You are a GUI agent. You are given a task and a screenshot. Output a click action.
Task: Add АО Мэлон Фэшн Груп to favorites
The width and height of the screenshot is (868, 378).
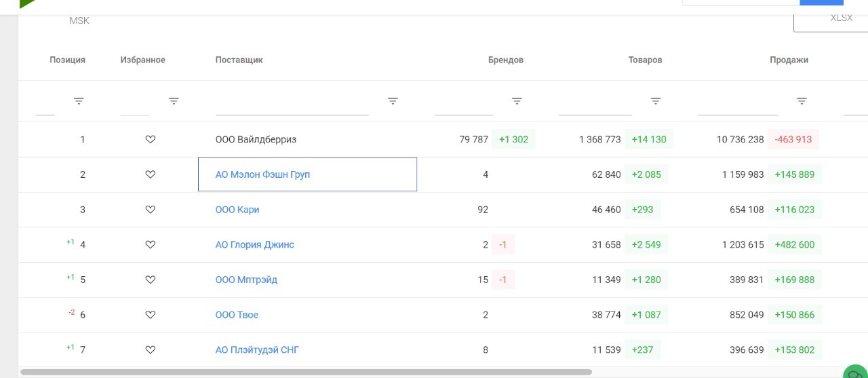tap(151, 174)
